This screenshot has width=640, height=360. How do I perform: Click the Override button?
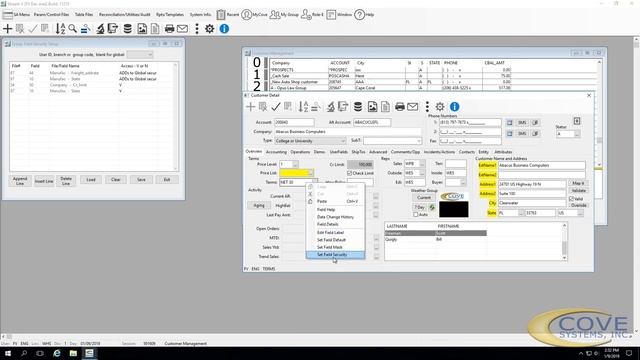(x=578, y=205)
